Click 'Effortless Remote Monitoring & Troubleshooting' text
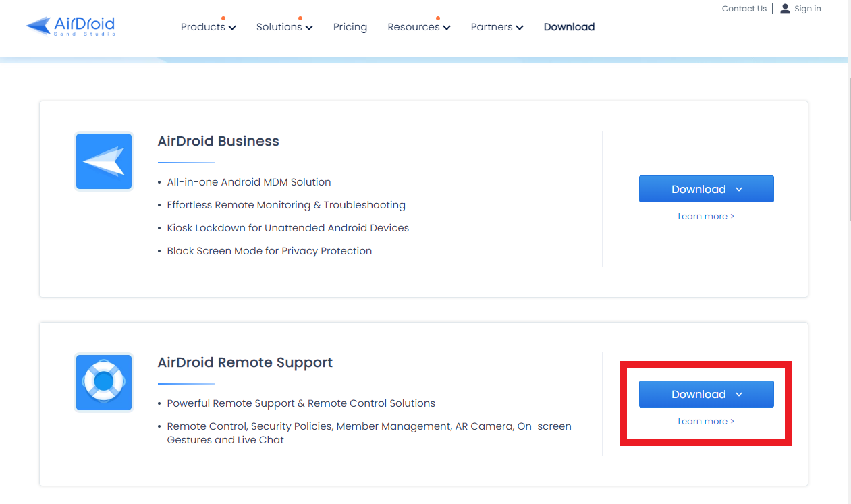This screenshot has height=504, width=851. point(286,205)
